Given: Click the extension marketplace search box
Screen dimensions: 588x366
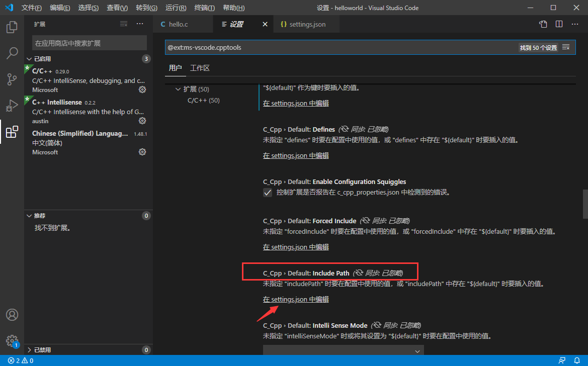Looking at the screenshot, I should [x=89, y=43].
